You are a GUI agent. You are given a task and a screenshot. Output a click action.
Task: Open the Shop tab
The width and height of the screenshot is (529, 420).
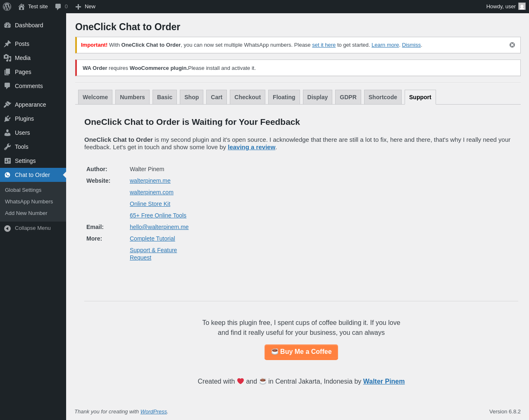click(191, 97)
